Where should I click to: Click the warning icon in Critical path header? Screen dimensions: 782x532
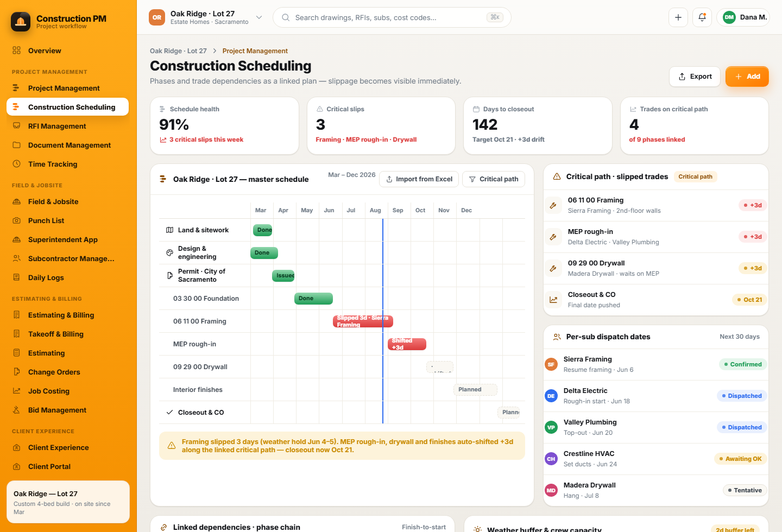(x=557, y=176)
